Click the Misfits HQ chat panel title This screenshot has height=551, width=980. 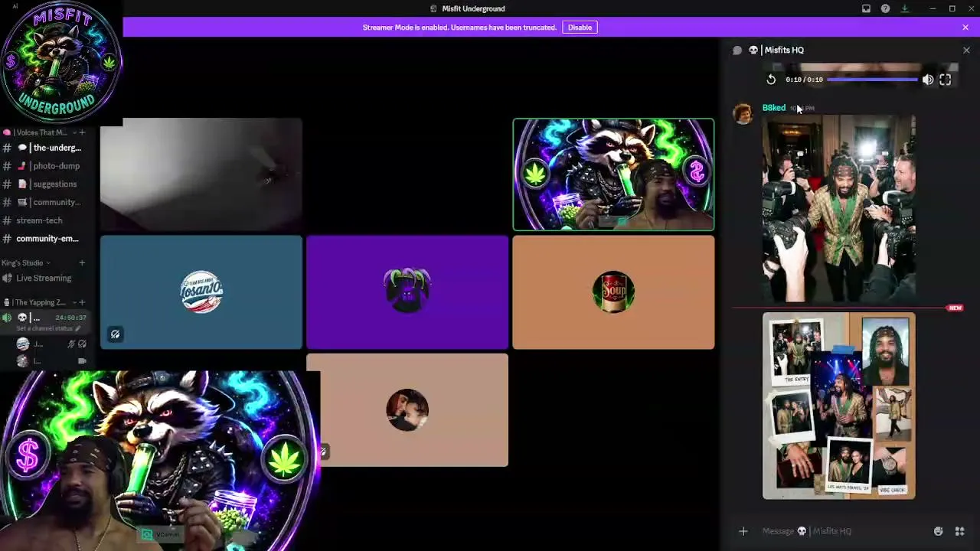coord(783,51)
